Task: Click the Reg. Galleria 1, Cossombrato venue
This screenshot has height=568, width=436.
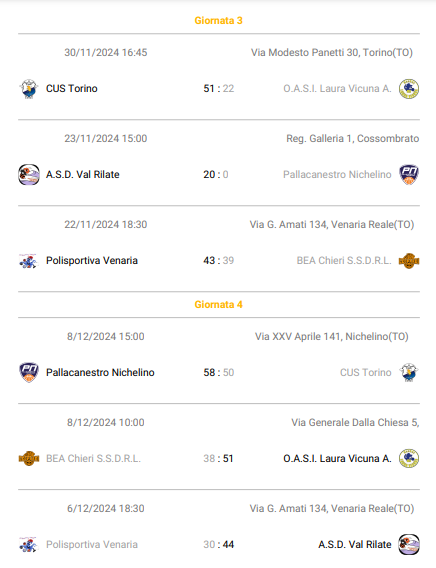Action: click(352, 139)
